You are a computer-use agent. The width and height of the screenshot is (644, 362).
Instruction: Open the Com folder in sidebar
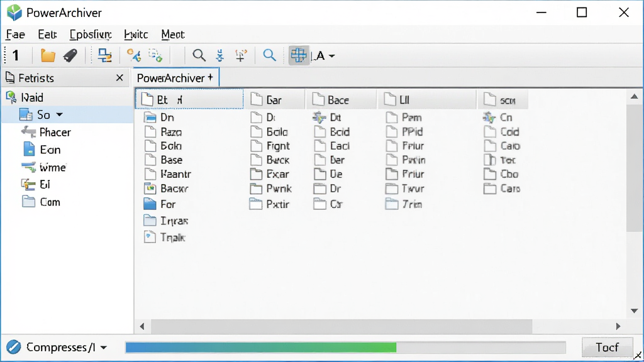(41, 202)
